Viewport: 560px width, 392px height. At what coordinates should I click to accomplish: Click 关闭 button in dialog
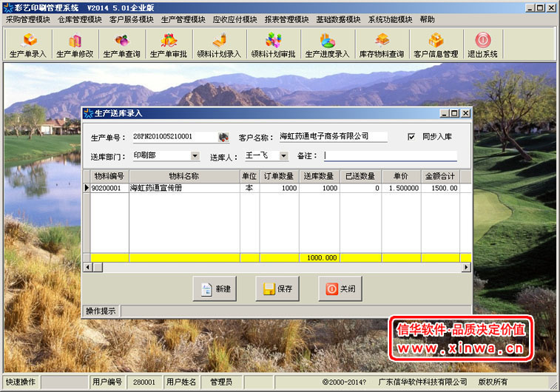tap(340, 288)
